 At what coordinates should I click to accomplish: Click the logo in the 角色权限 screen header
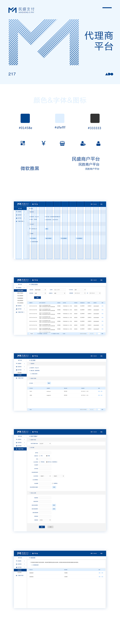pos(23,553)
